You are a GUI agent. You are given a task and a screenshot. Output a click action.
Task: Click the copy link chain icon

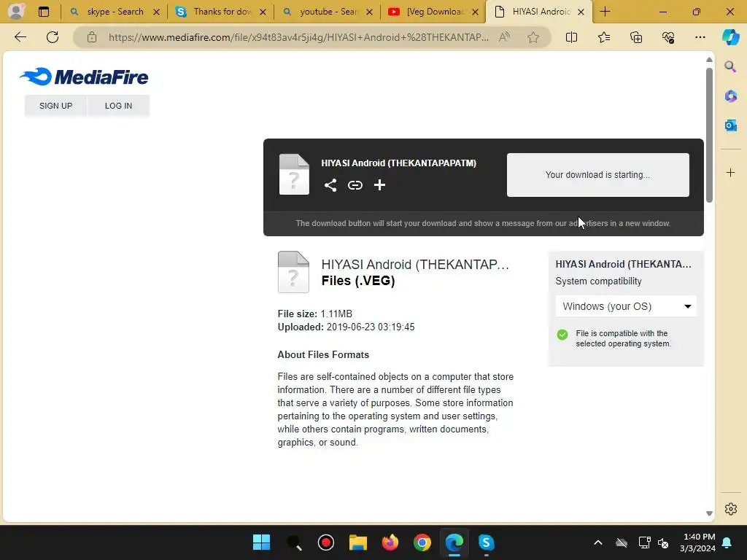point(355,185)
